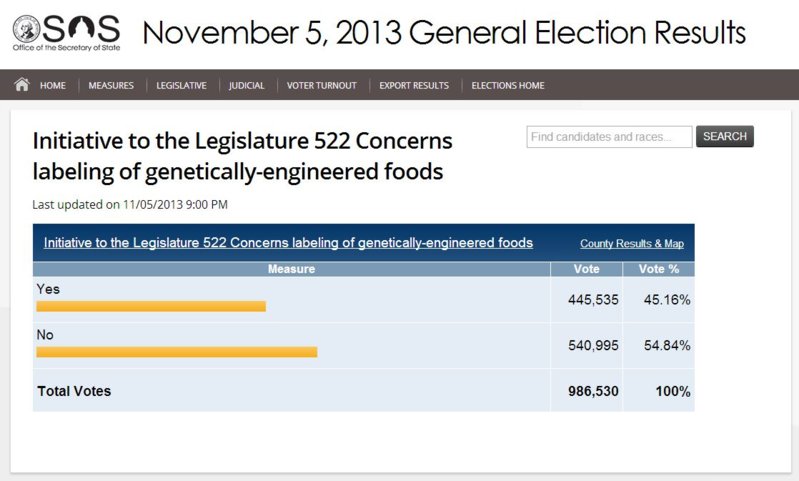Click the Secretary of State seal logo
The width and height of the screenshot is (799, 481).
[x=26, y=30]
